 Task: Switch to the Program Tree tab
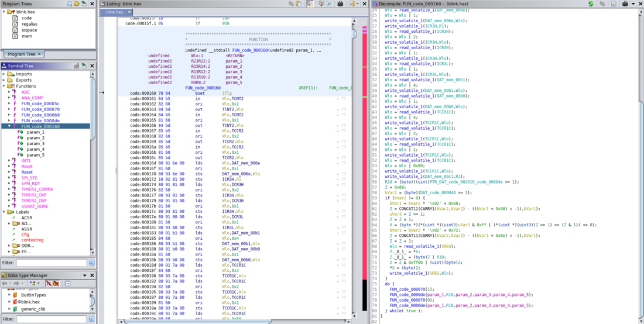[21, 54]
